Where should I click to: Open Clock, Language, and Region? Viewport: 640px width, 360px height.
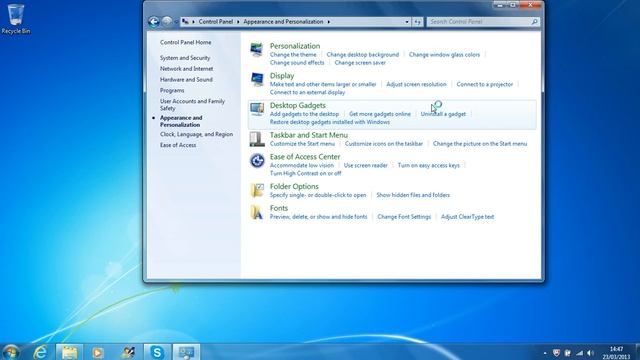[x=196, y=134]
